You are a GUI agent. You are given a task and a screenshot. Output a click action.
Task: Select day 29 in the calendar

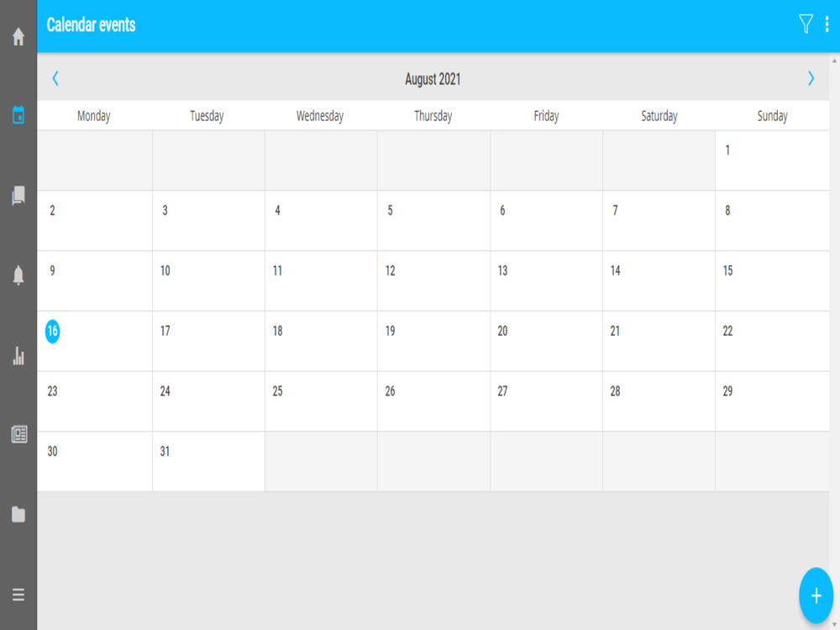click(x=772, y=402)
